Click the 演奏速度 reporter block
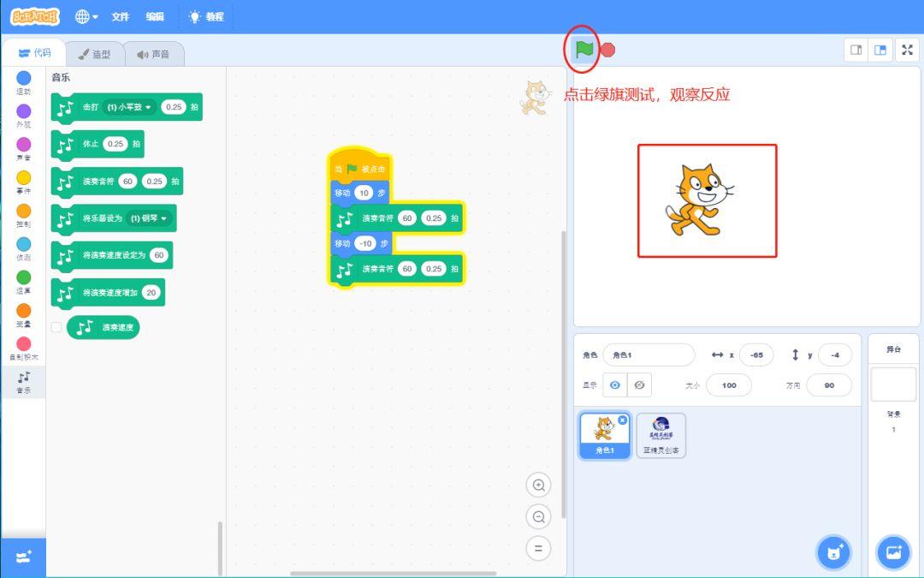 coord(104,327)
